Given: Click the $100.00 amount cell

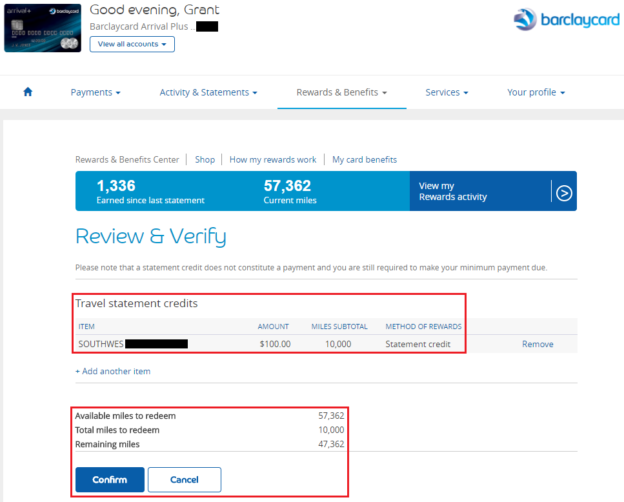Looking at the screenshot, I should [x=275, y=344].
